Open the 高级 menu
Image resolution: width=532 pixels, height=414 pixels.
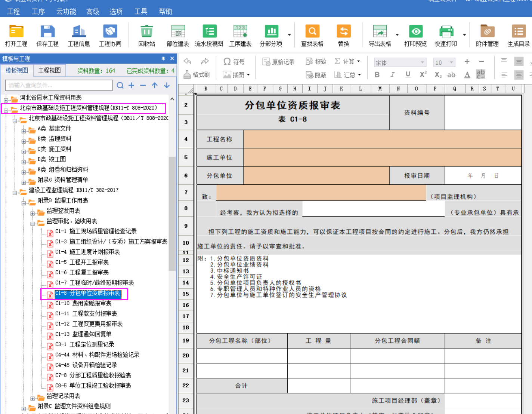(93, 12)
